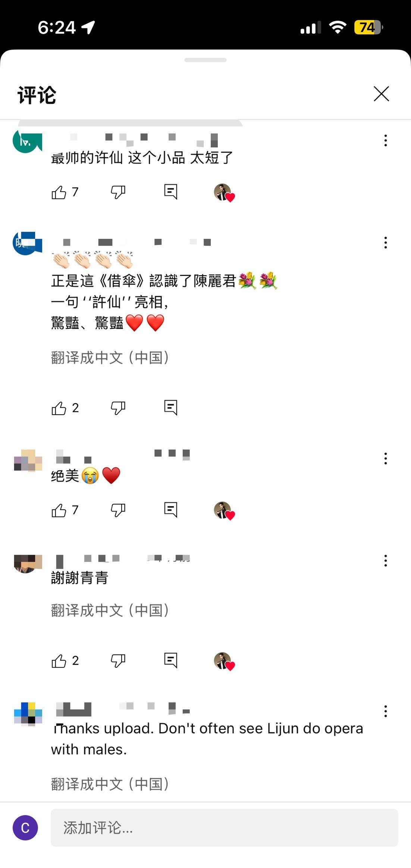The width and height of the screenshot is (411, 868).
Task: Close the 评论 panel
Action: click(x=382, y=94)
